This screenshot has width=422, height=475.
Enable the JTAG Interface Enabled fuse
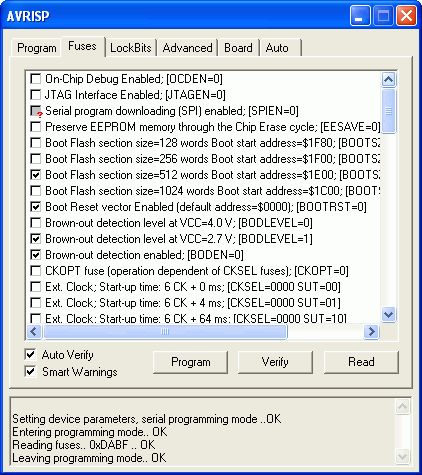click(x=36, y=95)
